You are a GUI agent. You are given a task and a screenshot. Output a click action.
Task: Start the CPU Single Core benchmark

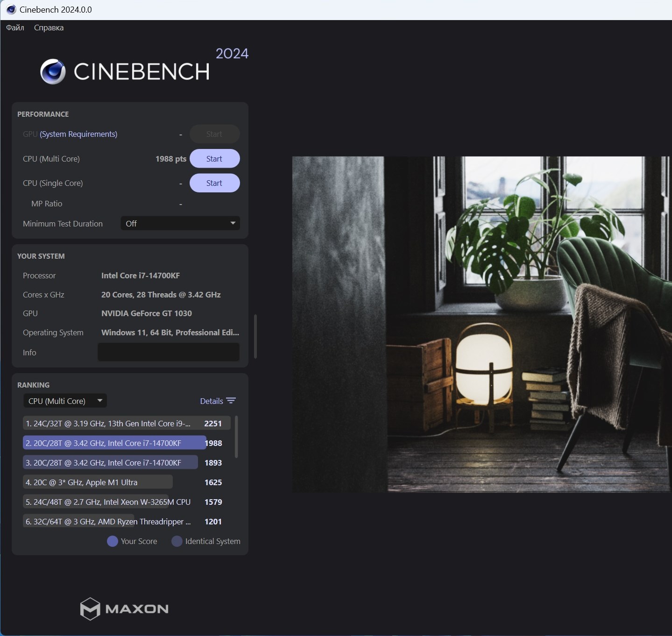(x=214, y=183)
